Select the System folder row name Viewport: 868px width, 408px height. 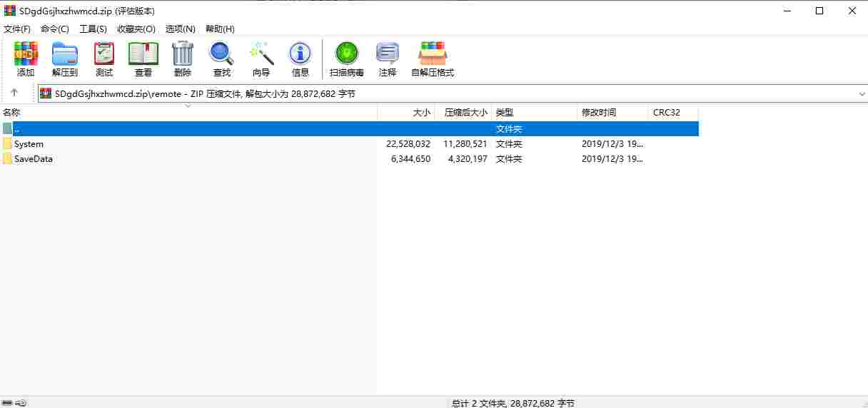tap(29, 144)
